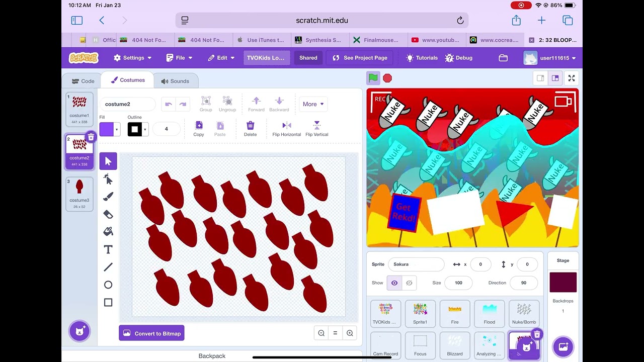
Task: Select the Stage backdrop thumbnail
Action: click(x=563, y=283)
